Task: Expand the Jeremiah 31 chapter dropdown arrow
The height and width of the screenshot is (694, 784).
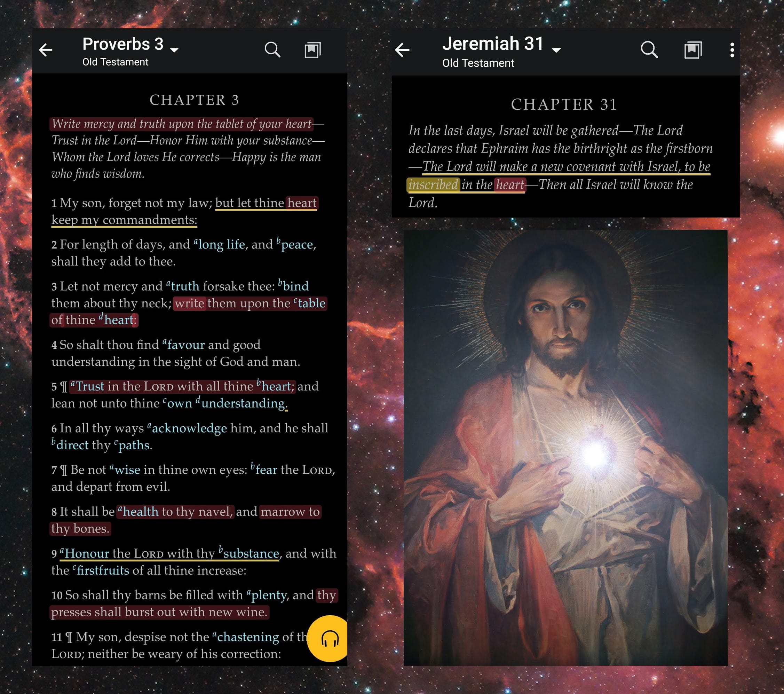Action: coord(556,50)
